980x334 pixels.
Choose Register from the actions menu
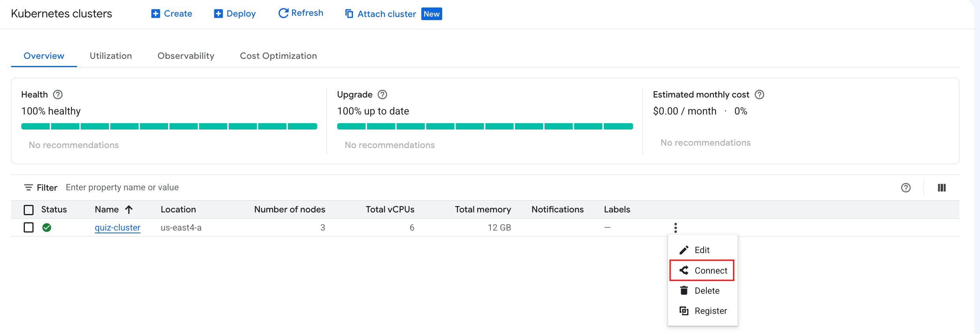[x=703, y=311]
